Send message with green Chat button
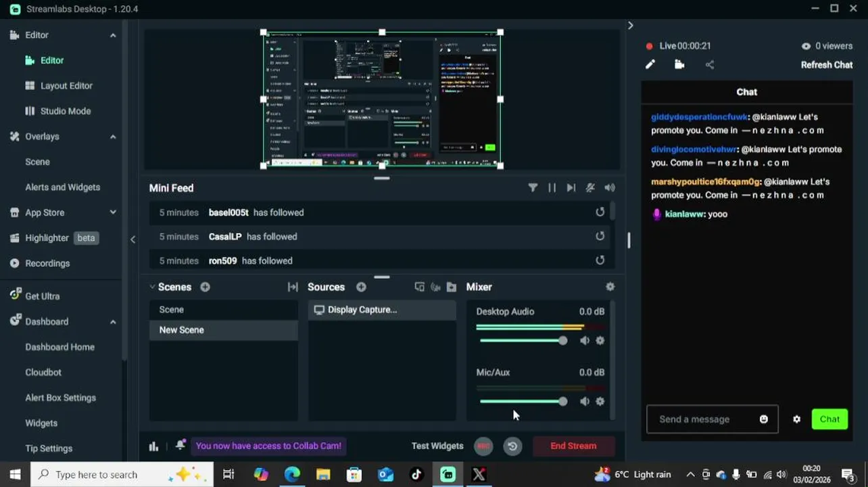 [829, 419]
